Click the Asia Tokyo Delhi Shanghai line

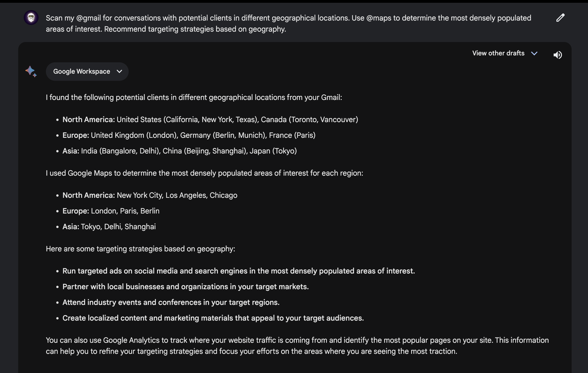[x=109, y=227]
